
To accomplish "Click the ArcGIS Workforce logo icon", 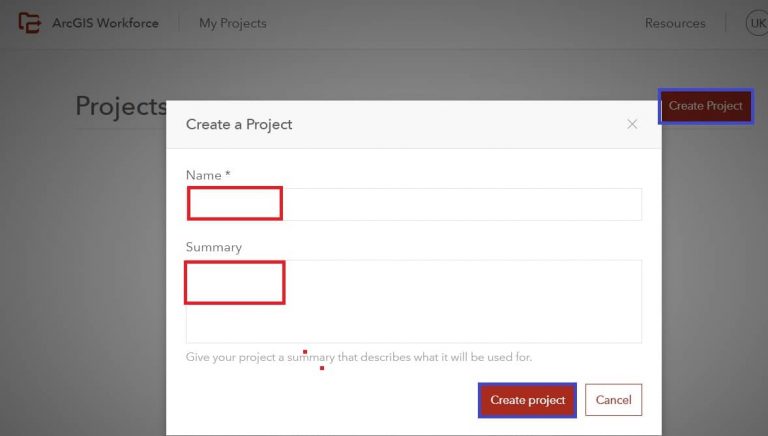I will coord(29,23).
